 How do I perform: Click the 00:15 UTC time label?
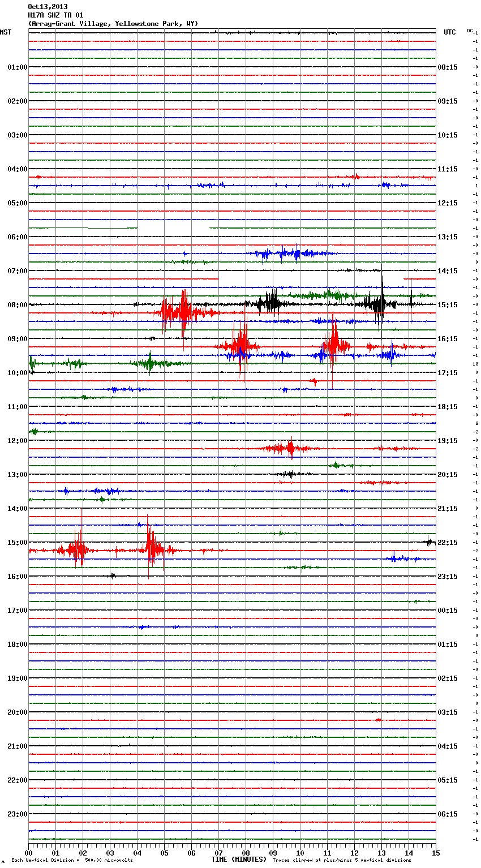pos(448,611)
